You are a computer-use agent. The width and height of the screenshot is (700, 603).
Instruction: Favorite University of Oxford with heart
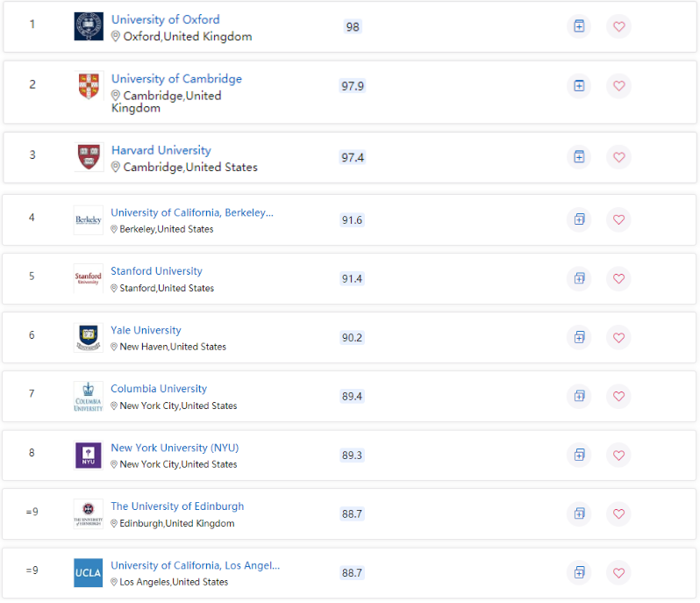click(619, 26)
